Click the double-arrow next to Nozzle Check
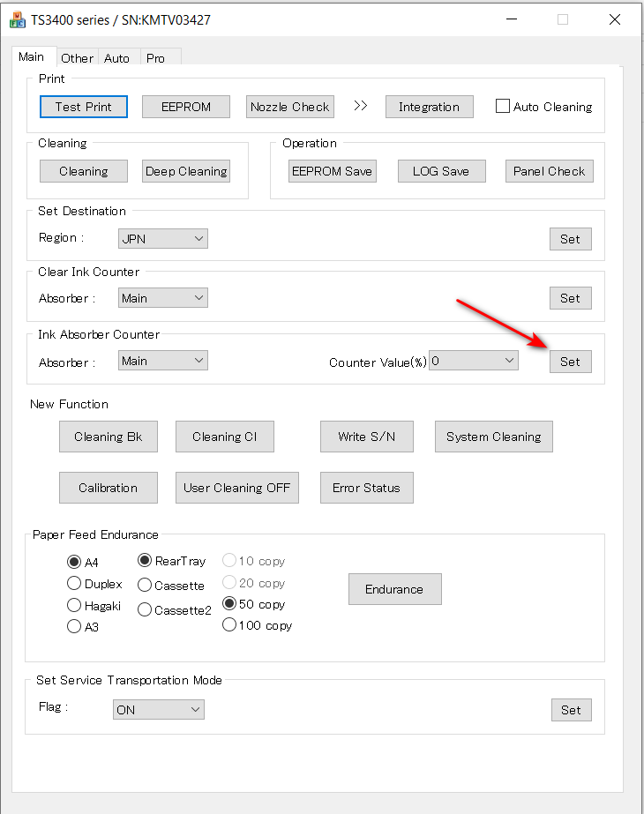Screen dimensions: 644x814 (361, 106)
